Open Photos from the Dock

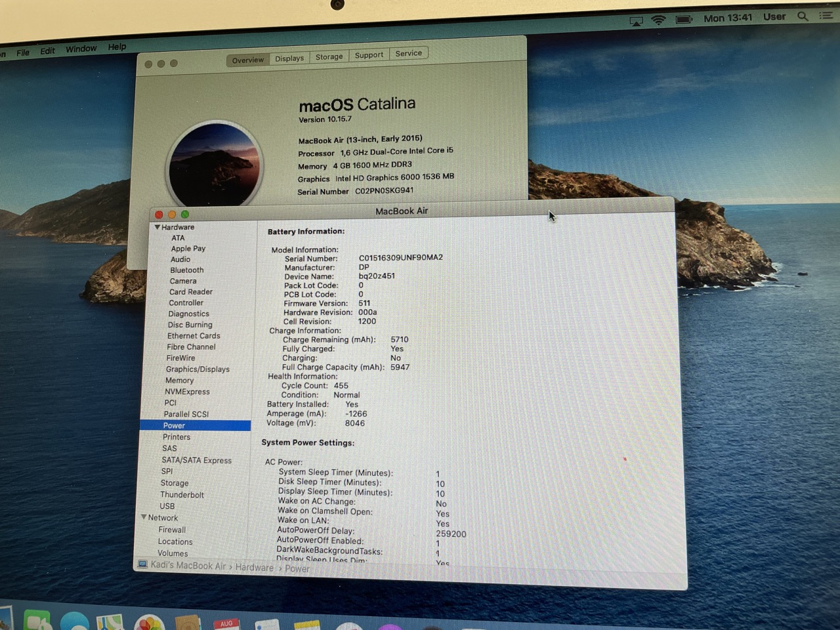(150, 623)
